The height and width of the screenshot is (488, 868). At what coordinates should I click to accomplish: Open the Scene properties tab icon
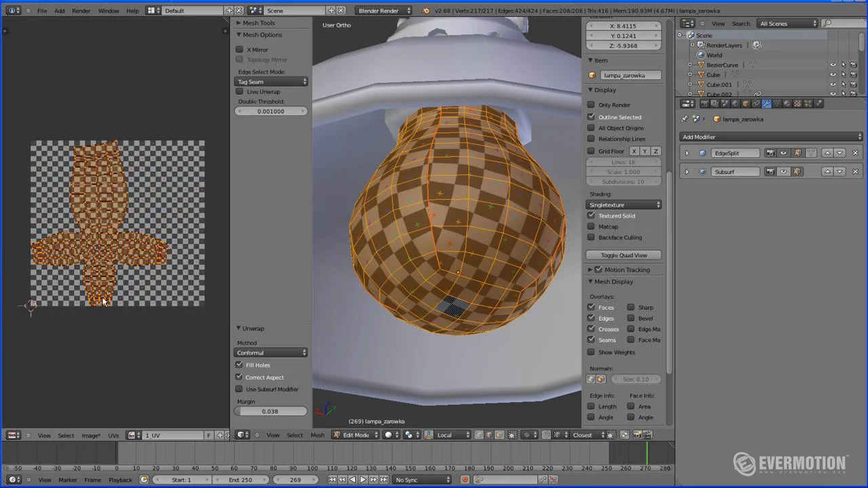pos(724,104)
